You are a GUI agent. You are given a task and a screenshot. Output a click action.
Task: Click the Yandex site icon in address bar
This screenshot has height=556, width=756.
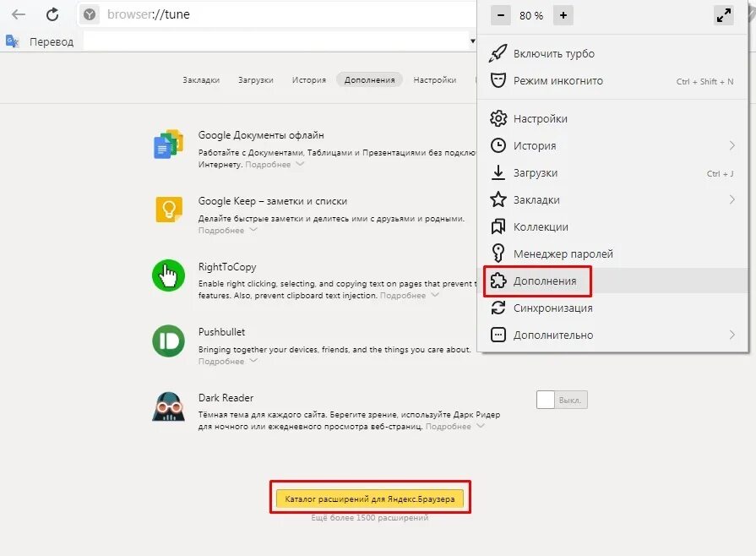[x=90, y=14]
